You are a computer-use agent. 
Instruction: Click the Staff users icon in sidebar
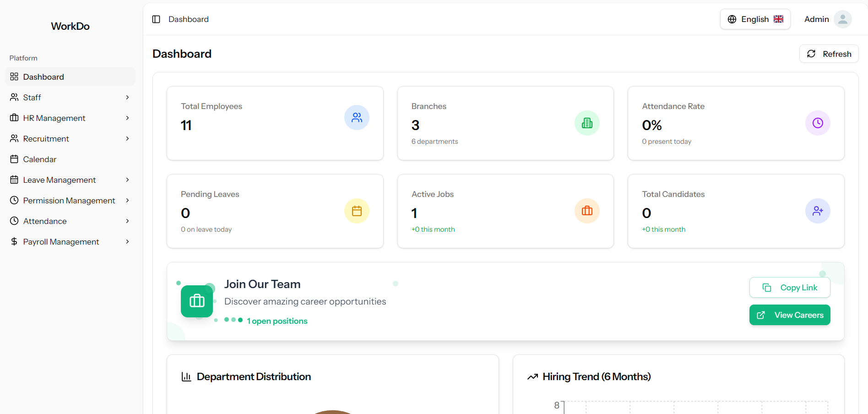point(14,97)
